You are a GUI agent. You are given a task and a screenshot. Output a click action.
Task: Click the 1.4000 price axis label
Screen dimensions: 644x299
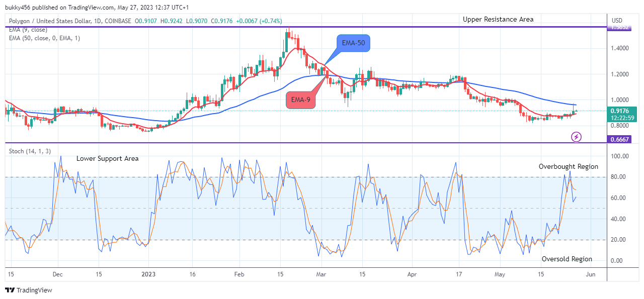620,48
